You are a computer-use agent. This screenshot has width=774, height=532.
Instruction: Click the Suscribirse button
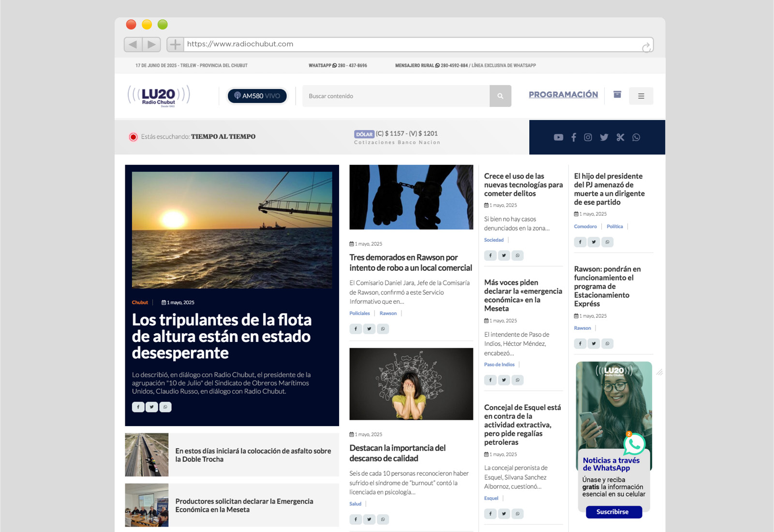(x=613, y=512)
